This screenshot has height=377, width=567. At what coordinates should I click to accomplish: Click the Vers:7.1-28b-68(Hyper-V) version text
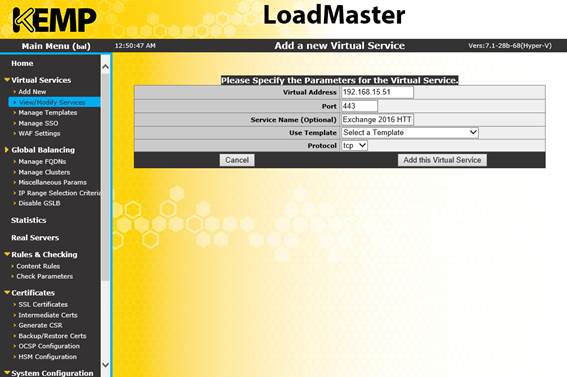(x=510, y=46)
